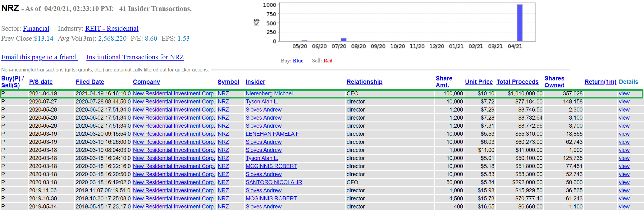Open Nierenberg Michael insider page
The width and height of the screenshot is (644, 210).
click(x=269, y=94)
